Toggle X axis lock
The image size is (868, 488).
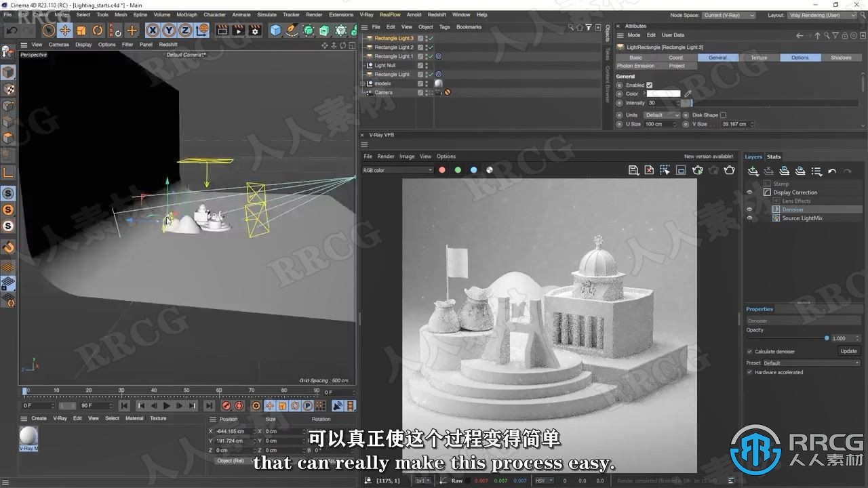[153, 30]
